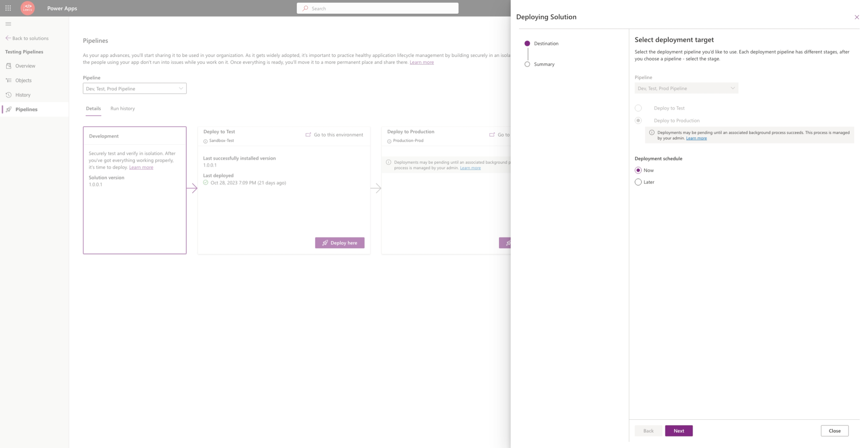Click the info icon beside Sandbox-Test
Screen dimensions: 868x448
(205, 141)
